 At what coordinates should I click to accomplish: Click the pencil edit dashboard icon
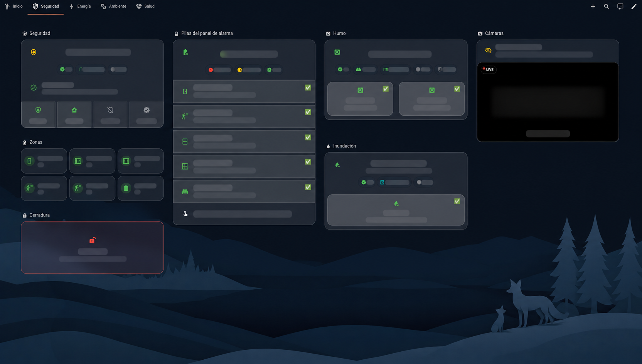(634, 6)
